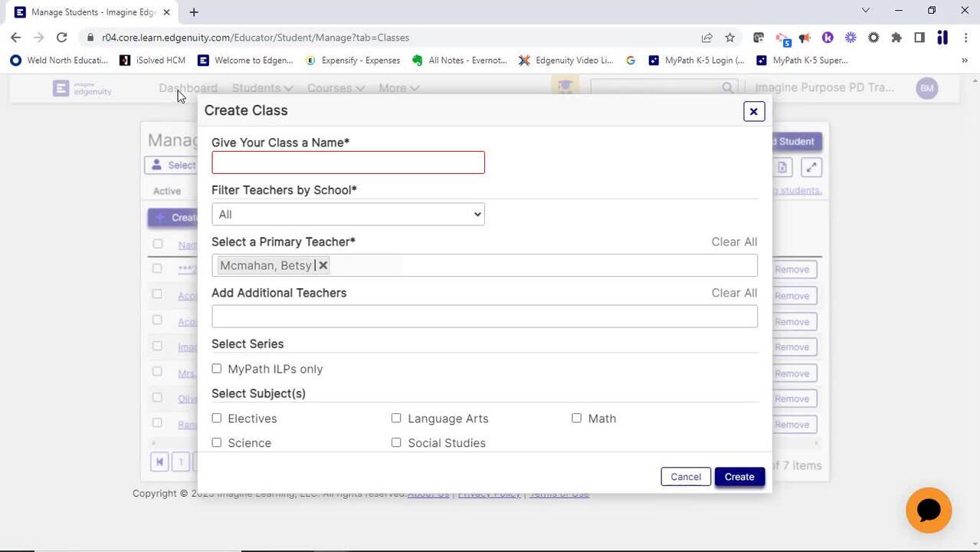This screenshot has width=980, height=552.
Task: Tick the Math subject checkbox
Action: pyautogui.click(x=576, y=418)
